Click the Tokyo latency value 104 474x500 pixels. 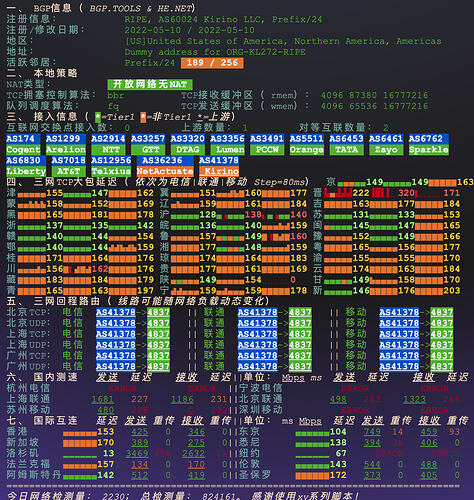[x=338, y=432]
